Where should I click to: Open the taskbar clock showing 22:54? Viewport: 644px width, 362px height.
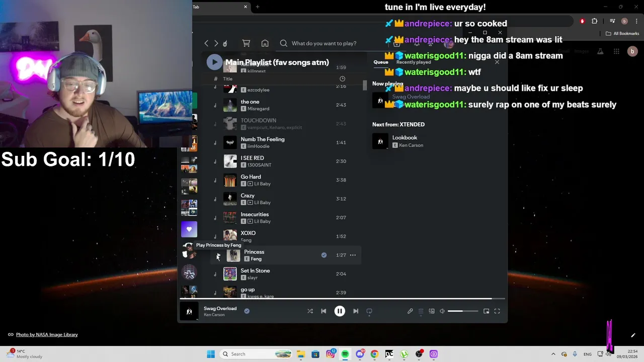(628, 354)
